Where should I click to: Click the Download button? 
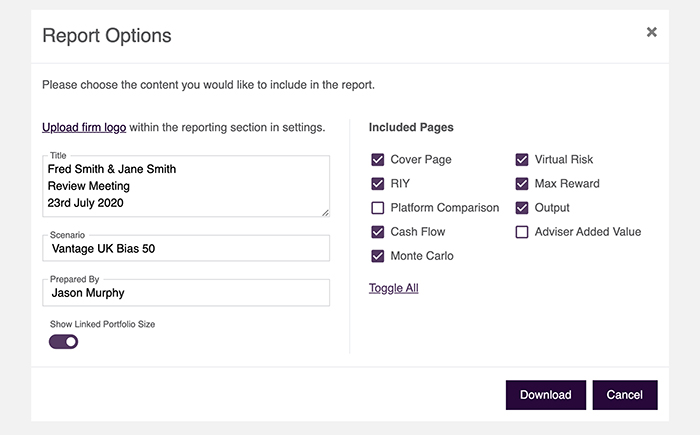(546, 395)
